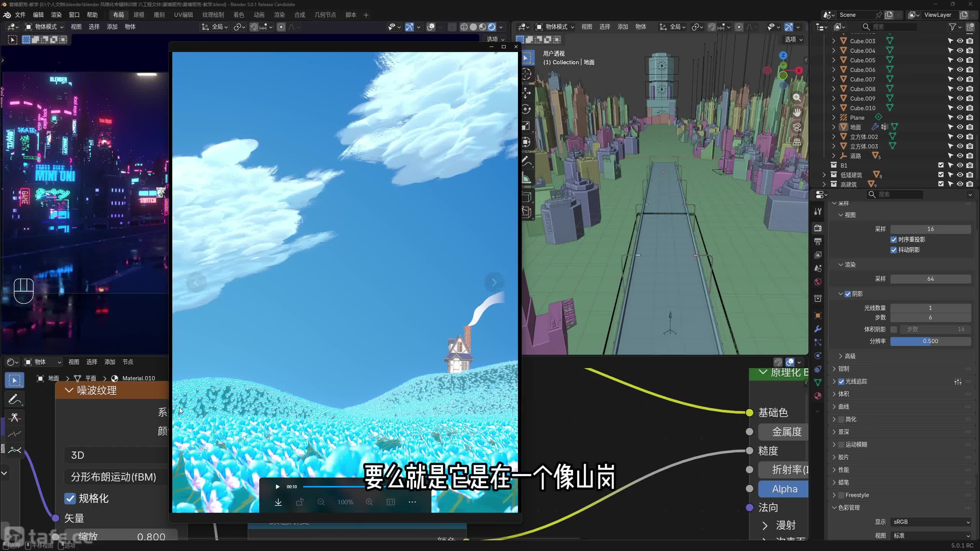The width and height of the screenshot is (980, 551).
Task: Select the Move tool in right viewport
Action: (527, 92)
